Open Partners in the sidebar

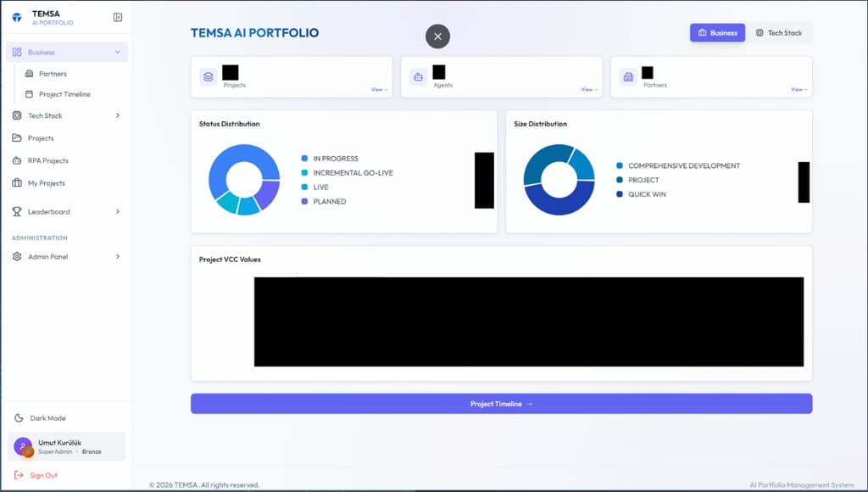(x=53, y=73)
